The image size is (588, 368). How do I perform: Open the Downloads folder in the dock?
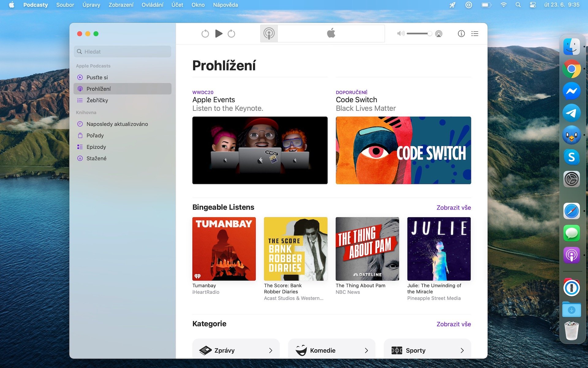(571, 310)
